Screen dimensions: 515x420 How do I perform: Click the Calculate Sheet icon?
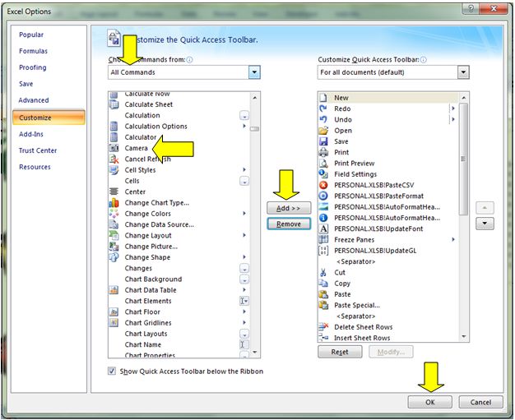click(114, 104)
